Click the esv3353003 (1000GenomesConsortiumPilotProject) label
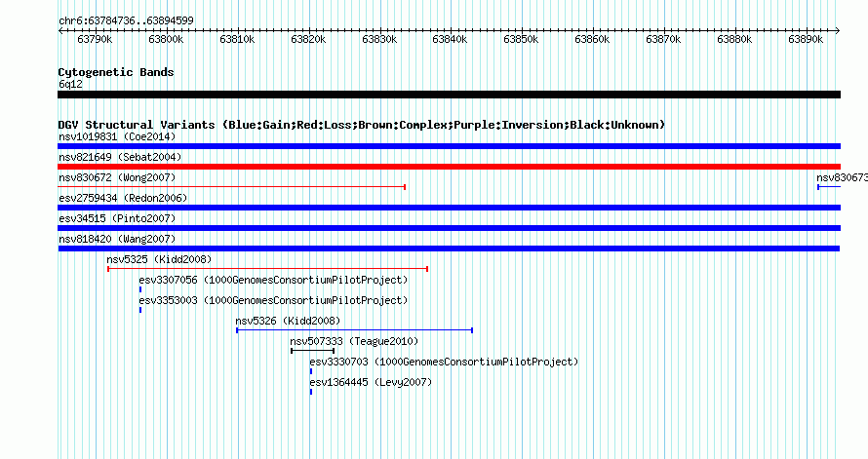 coord(273,300)
